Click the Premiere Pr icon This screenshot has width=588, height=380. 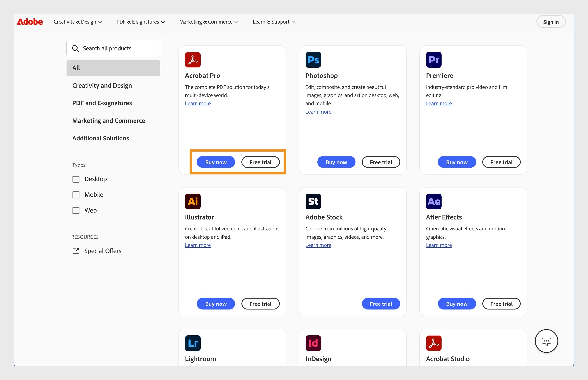click(433, 60)
